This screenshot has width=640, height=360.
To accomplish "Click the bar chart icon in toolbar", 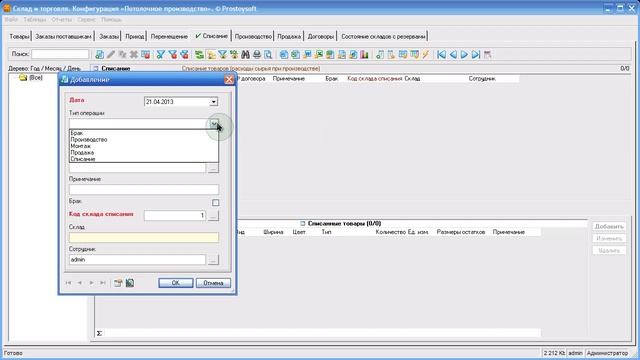I will coord(364,54).
